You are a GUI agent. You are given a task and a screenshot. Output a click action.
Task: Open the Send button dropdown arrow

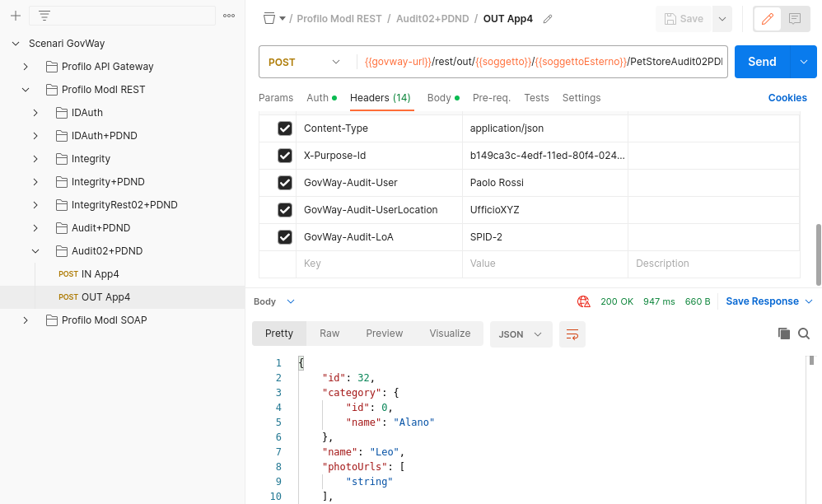[804, 62]
